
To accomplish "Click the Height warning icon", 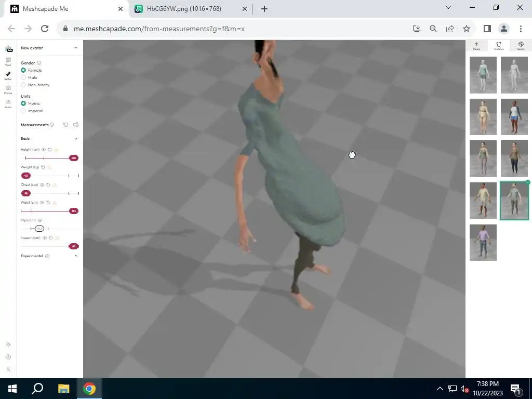I will pos(56,149).
